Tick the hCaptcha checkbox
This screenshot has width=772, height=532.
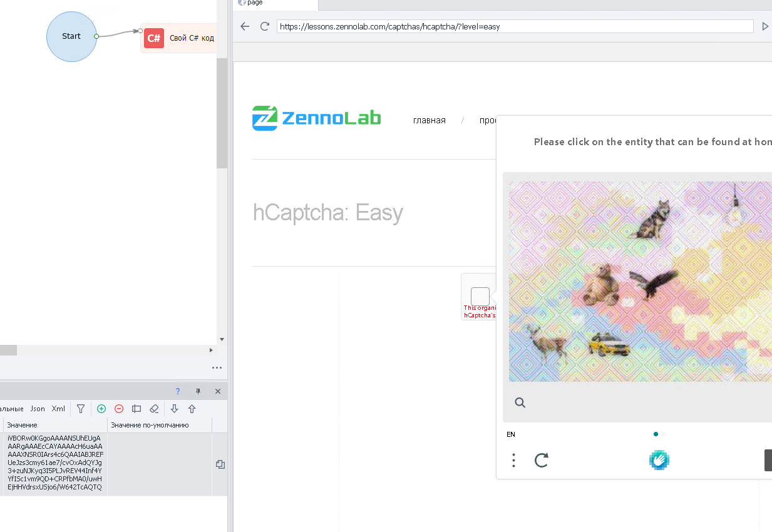pyautogui.click(x=480, y=296)
